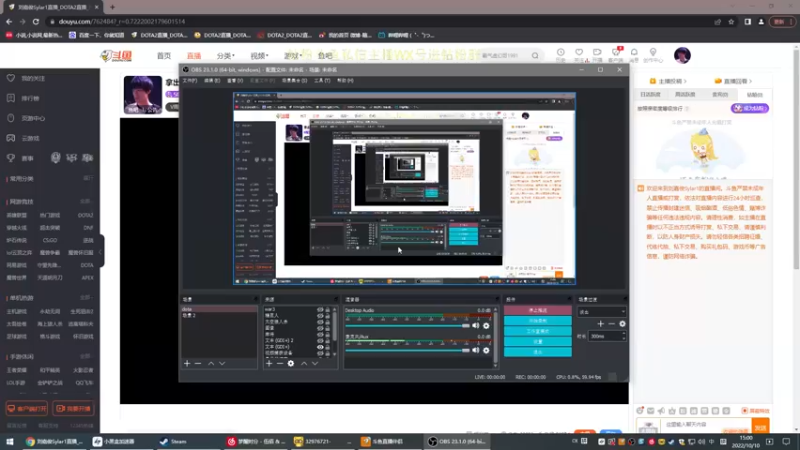800x450 pixels.
Task: Open source properties gear icon
Action: 291,363
